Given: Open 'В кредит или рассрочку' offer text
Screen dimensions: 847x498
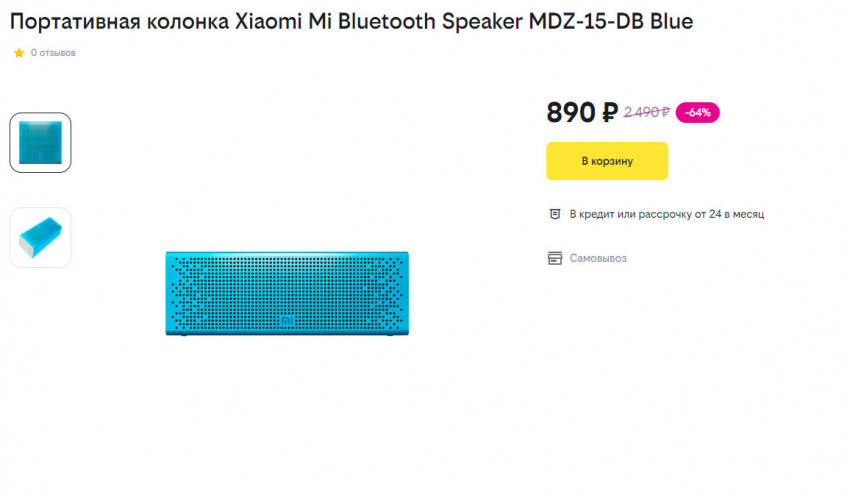Looking at the screenshot, I should (667, 214).
